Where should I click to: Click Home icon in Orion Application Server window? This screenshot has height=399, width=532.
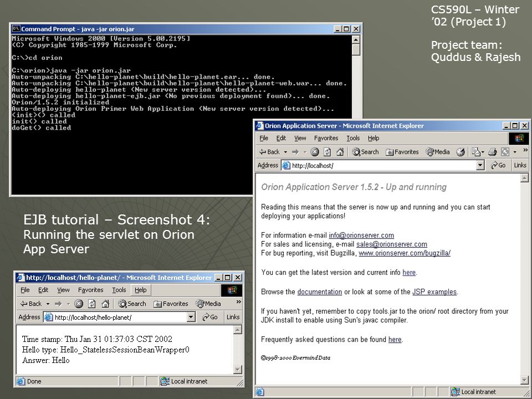tap(340, 152)
